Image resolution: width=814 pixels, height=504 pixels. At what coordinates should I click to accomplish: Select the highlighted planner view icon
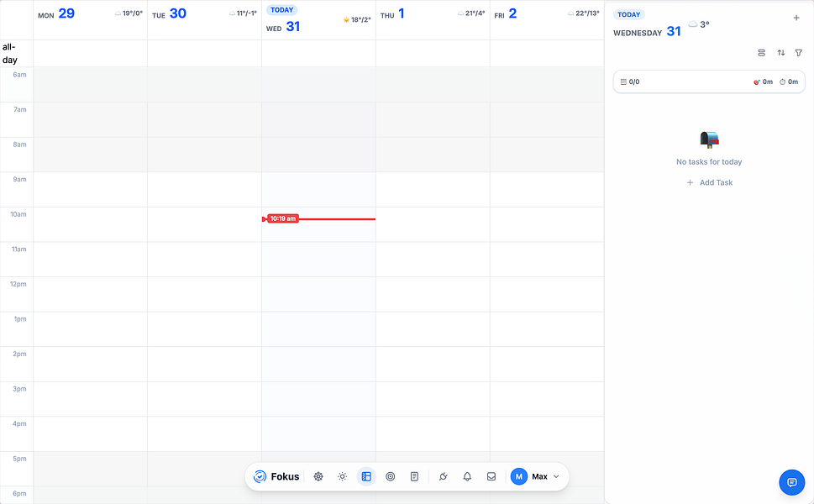(x=366, y=476)
